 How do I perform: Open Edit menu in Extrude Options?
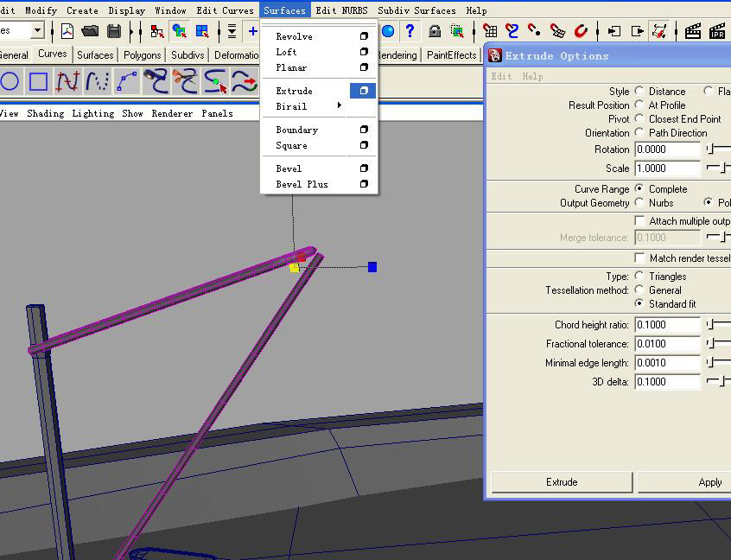coord(501,76)
